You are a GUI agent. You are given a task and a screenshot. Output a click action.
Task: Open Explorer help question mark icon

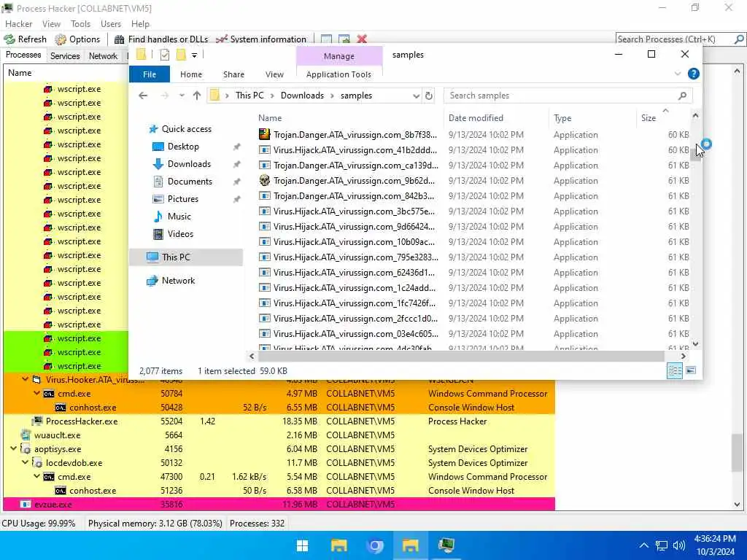694,74
